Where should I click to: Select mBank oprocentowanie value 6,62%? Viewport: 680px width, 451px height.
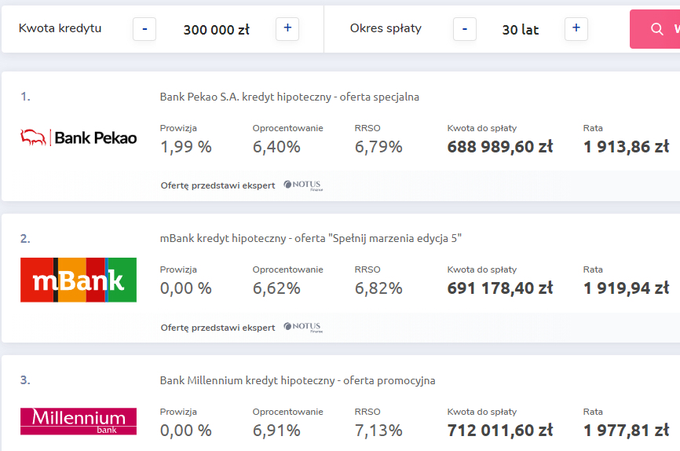point(276,288)
